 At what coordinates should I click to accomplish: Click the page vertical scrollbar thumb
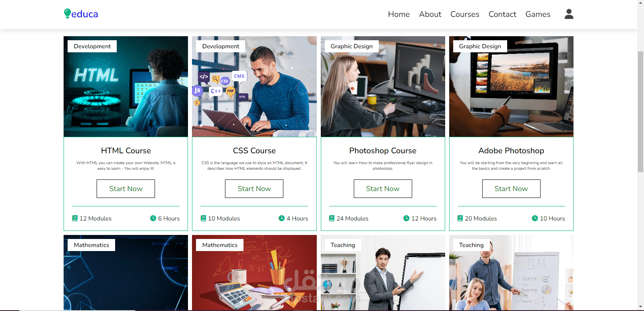[640, 112]
